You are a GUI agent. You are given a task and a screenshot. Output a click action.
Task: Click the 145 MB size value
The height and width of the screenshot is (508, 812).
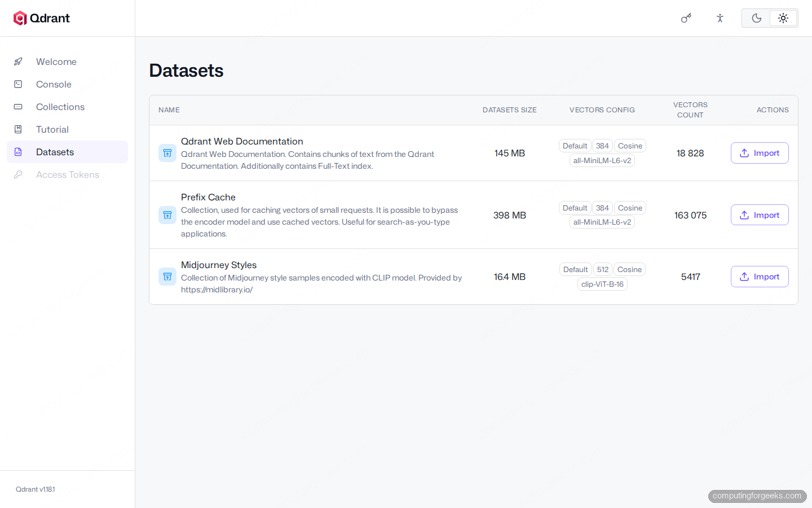tap(510, 153)
